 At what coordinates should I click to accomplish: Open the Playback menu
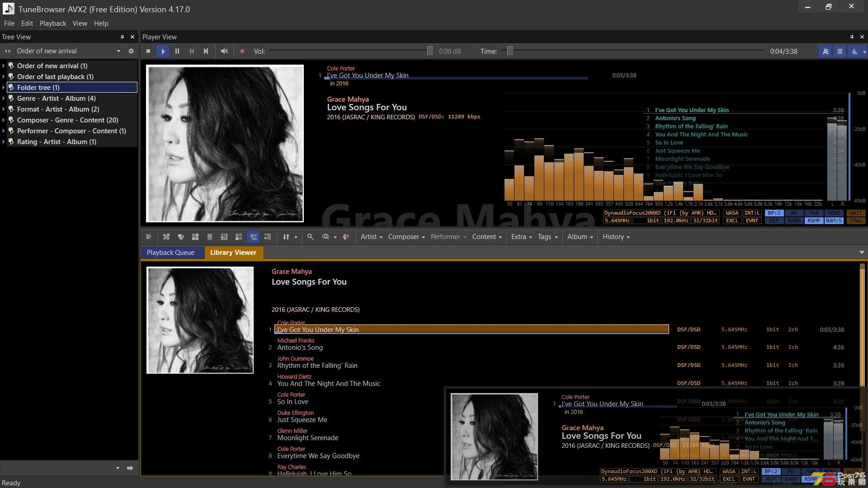(53, 23)
